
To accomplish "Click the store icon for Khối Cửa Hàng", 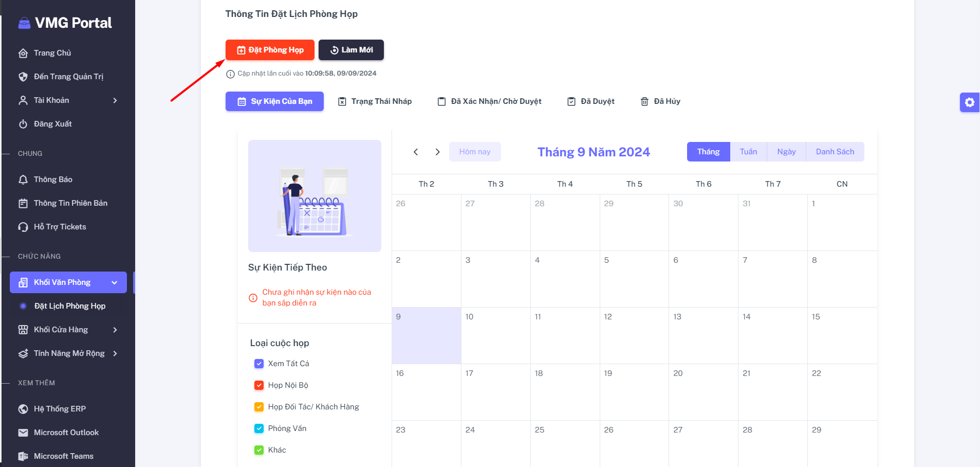I will pyautogui.click(x=23, y=330).
